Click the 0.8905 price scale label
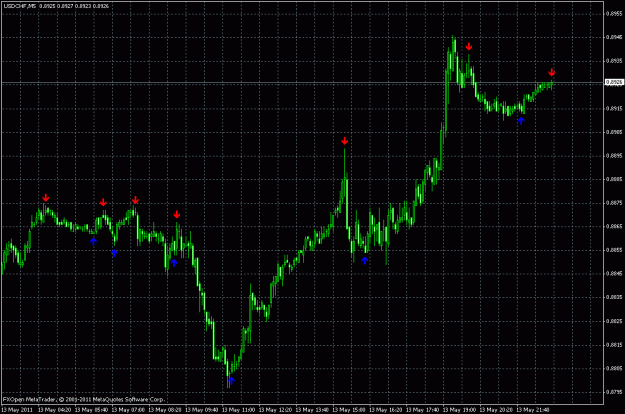 point(614,132)
